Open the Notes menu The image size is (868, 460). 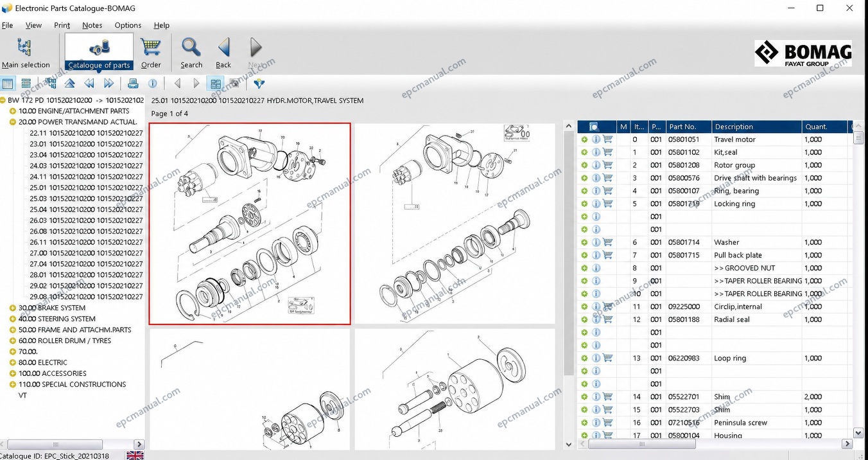point(92,25)
